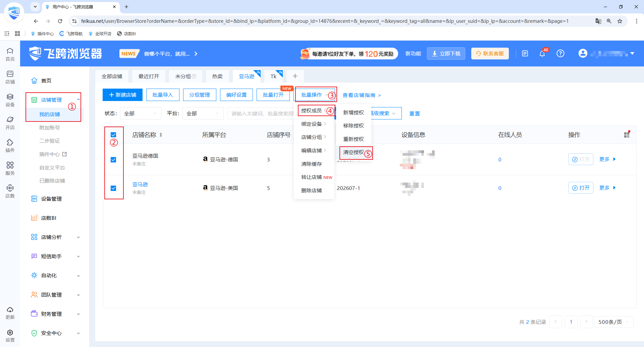This screenshot has height=347, width=644.
Task: Click the browser back arrow
Action: click(x=36, y=21)
